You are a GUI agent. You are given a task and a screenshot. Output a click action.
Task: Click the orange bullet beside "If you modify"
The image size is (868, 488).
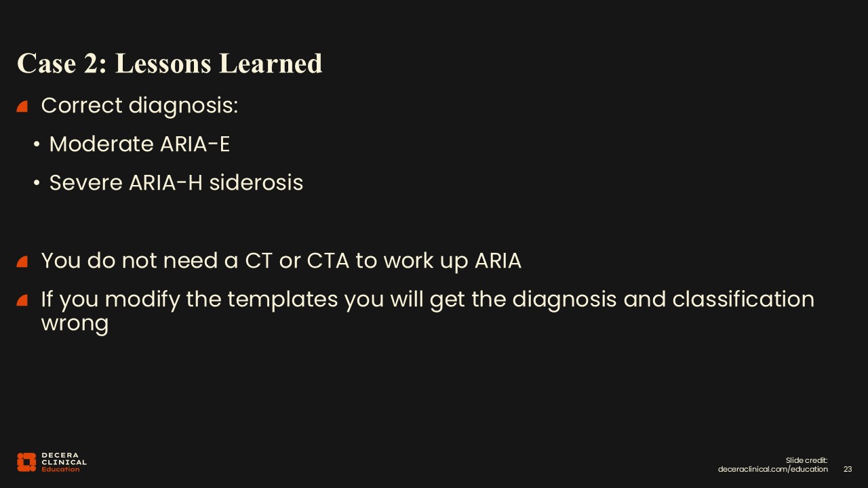point(22,300)
